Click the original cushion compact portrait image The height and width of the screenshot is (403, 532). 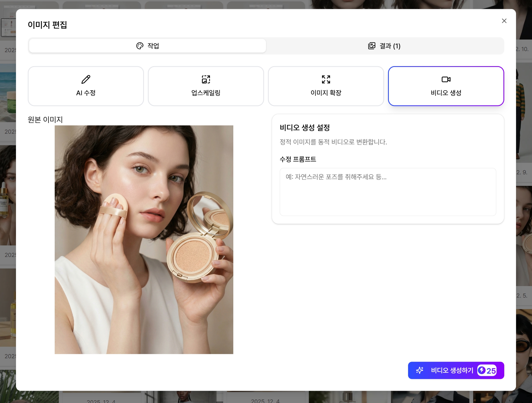(144, 239)
